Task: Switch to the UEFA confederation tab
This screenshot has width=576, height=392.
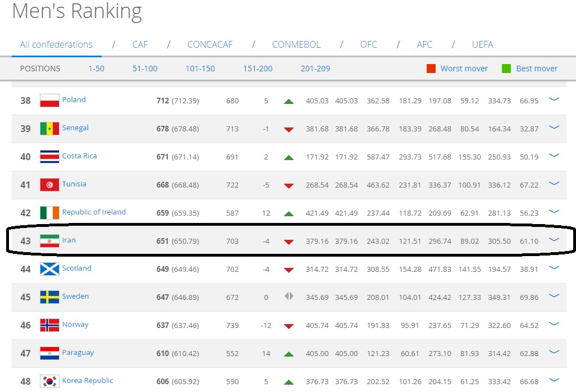Action: [x=482, y=44]
